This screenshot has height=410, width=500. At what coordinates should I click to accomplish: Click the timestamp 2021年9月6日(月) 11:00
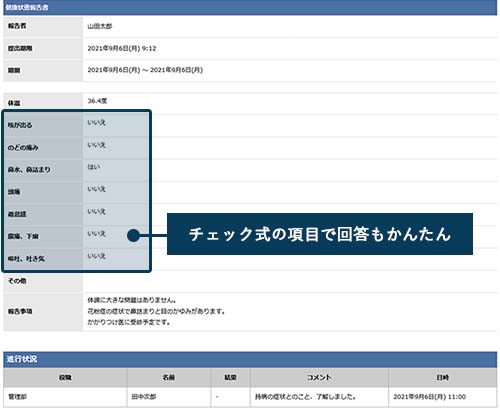[x=429, y=397]
